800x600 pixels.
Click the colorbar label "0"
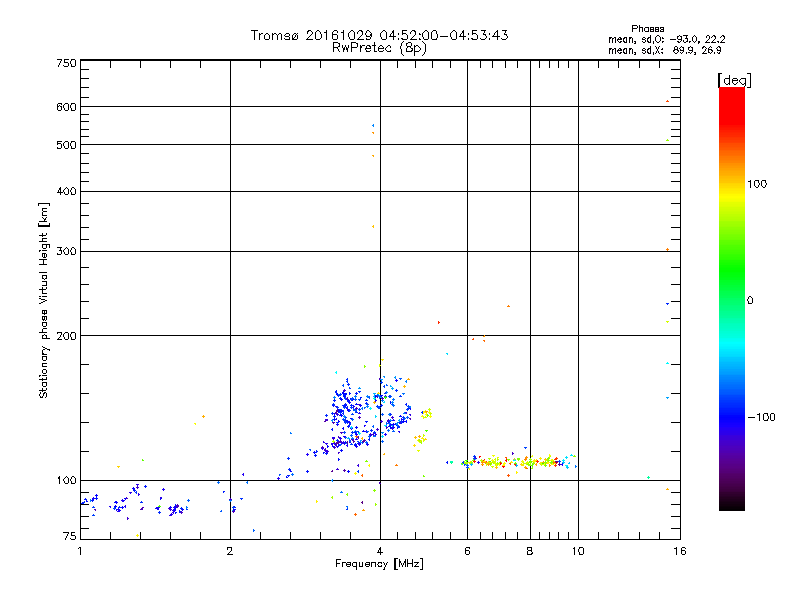(750, 301)
